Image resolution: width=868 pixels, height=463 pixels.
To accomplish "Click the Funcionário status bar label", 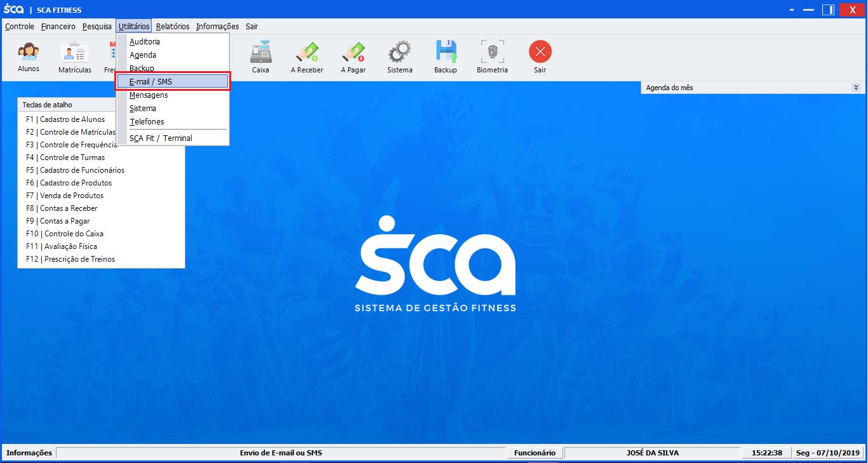I will coord(535,453).
